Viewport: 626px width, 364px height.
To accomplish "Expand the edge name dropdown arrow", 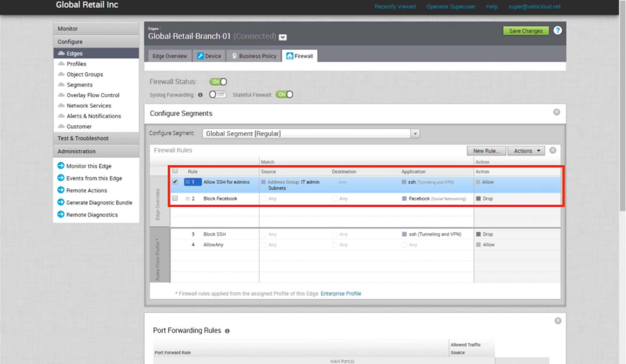I will [x=283, y=37].
